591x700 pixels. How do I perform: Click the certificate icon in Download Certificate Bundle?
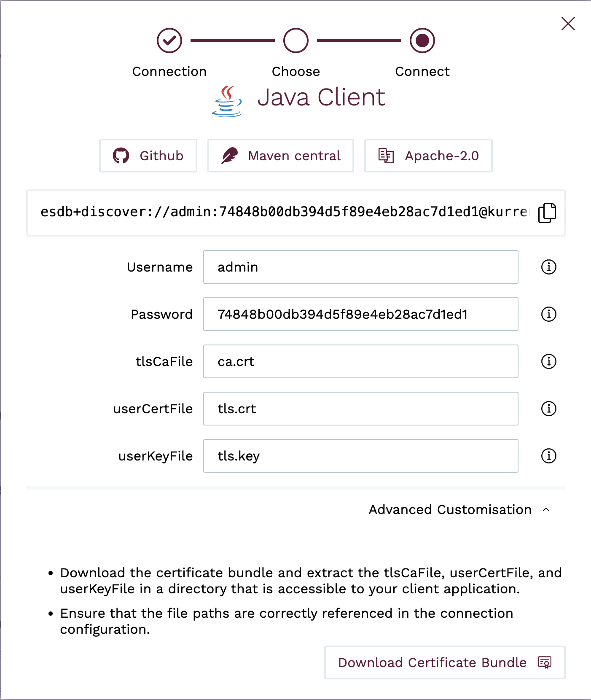545,662
